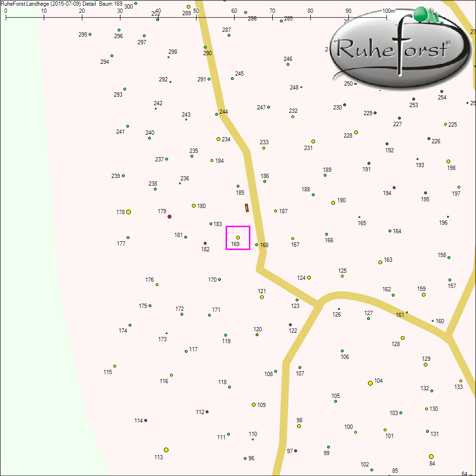Image resolution: width=476 pixels, height=476 pixels.
Task: Select tree 182 red marker
Action: tap(205, 243)
